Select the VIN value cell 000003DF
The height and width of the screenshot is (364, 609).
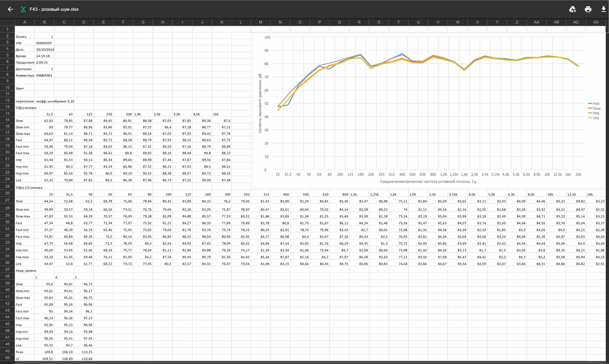point(44,43)
